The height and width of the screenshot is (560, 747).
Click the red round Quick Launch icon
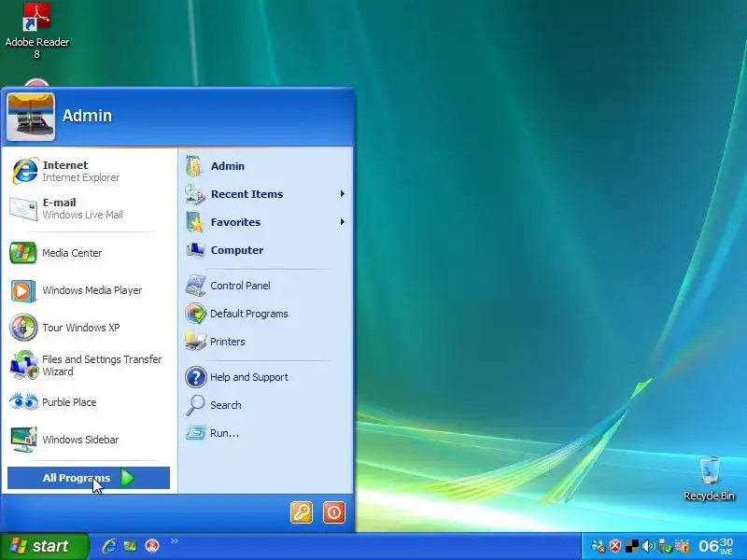(x=152, y=546)
